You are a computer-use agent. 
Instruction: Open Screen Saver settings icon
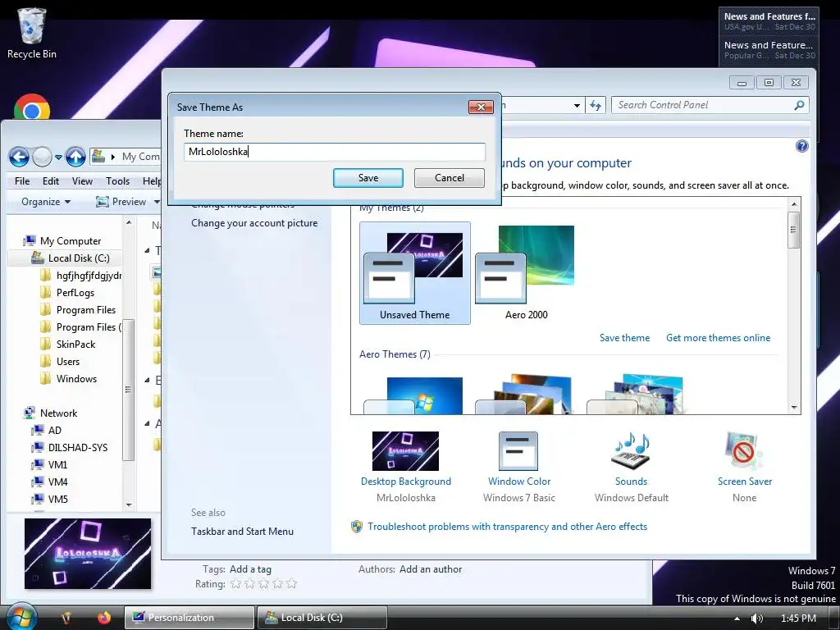744,451
